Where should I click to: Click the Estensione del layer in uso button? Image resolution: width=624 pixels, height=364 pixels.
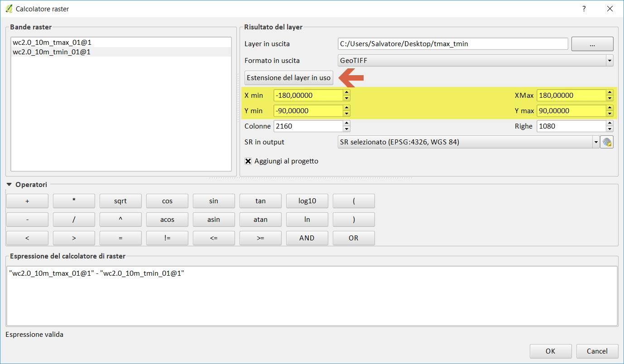point(289,78)
